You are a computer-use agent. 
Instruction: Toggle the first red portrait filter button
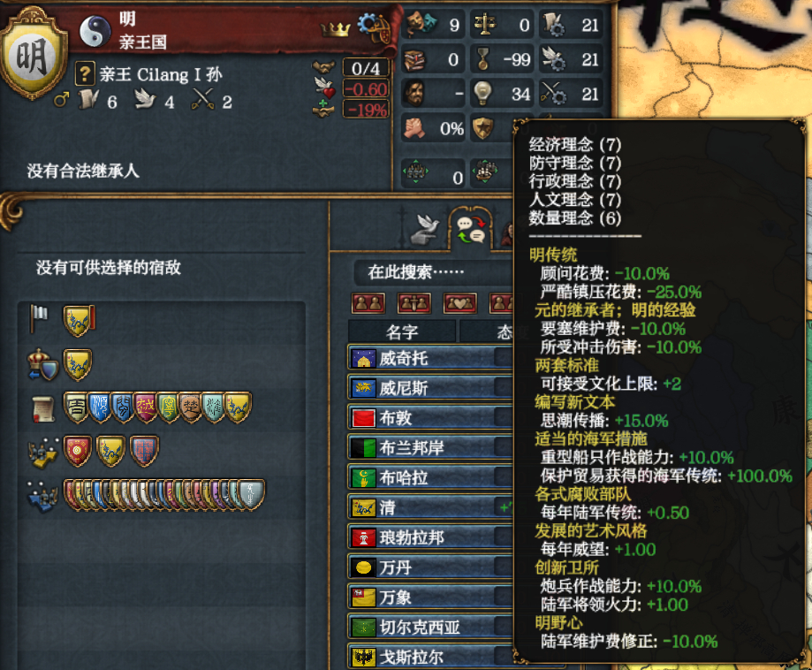368,303
